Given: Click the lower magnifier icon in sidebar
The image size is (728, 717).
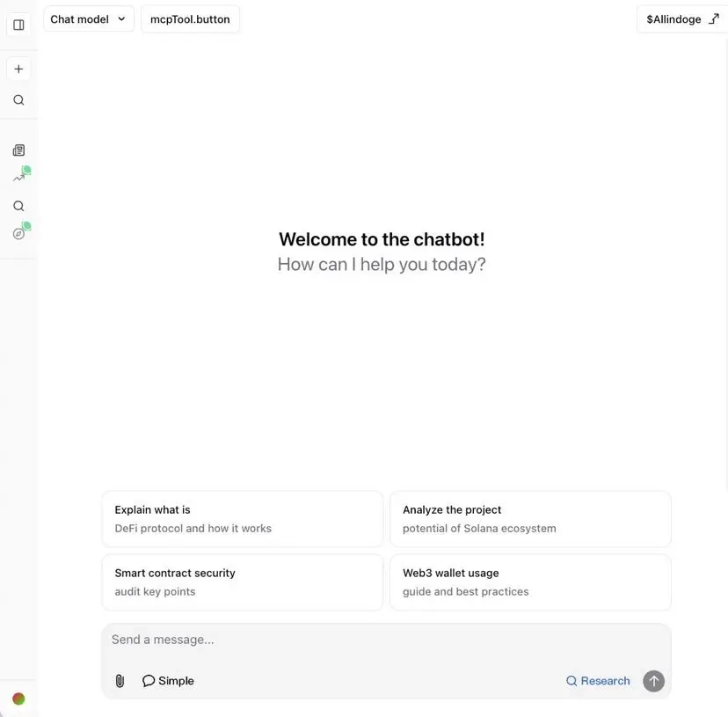Looking at the screenshot, I should point(18,206).
